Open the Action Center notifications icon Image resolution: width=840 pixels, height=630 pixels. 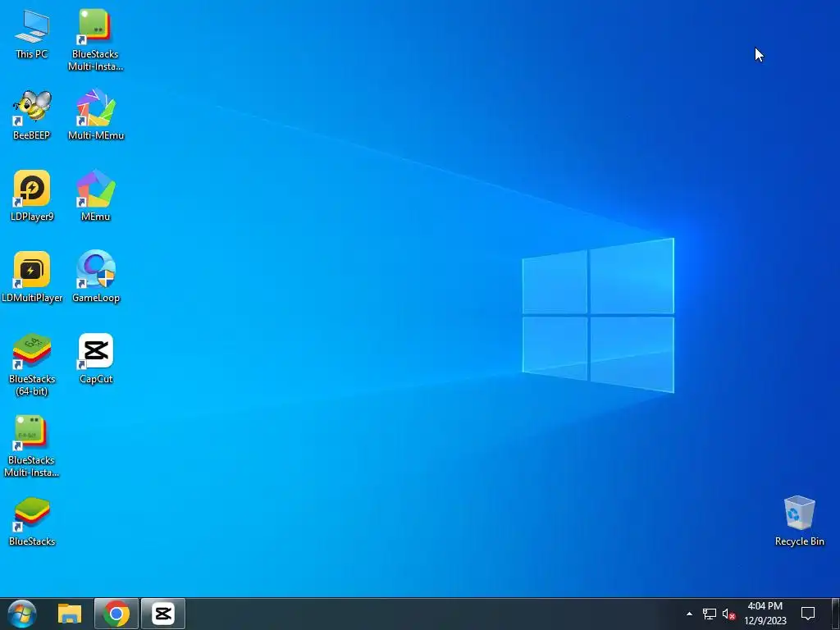pos(808,614)
